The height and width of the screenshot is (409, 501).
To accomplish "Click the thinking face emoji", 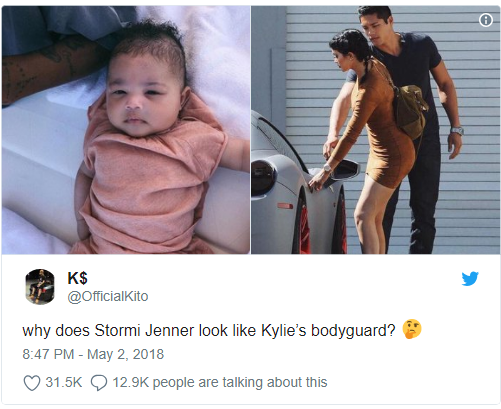I will (x=412, y=329).
